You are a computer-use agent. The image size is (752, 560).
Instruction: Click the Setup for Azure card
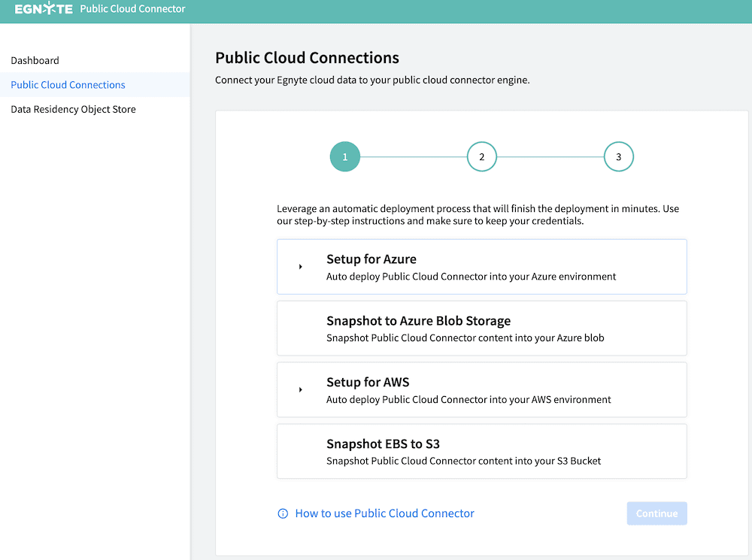(481, 266)
